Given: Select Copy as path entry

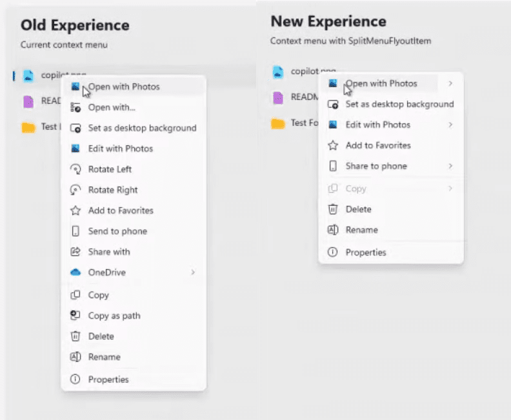Looking at the screenshot, I should click(134, 315).
